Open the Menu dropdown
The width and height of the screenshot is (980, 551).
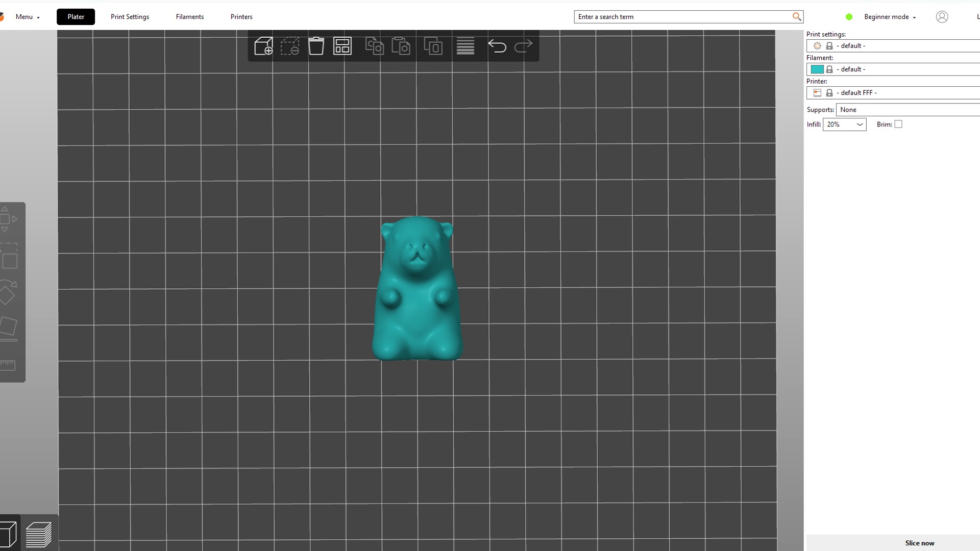(28, 17)
